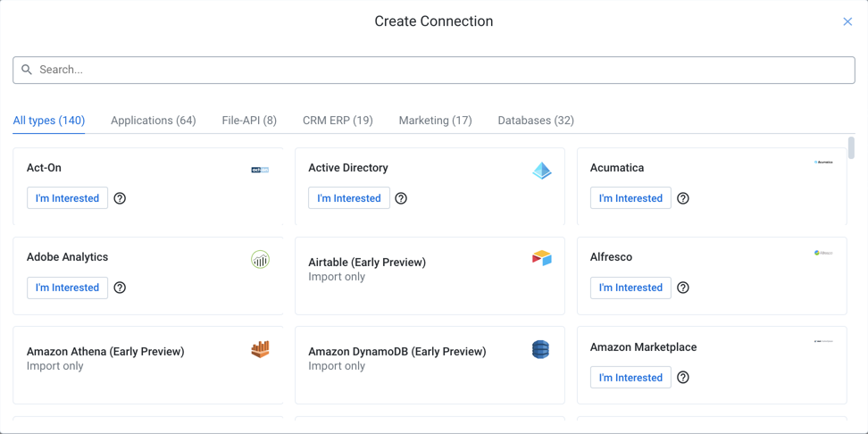Image resolution: width=868 pixels, height=434 pixels.
Task: Click the Adobe Analytics chart icon
Action: coord(260,259)
